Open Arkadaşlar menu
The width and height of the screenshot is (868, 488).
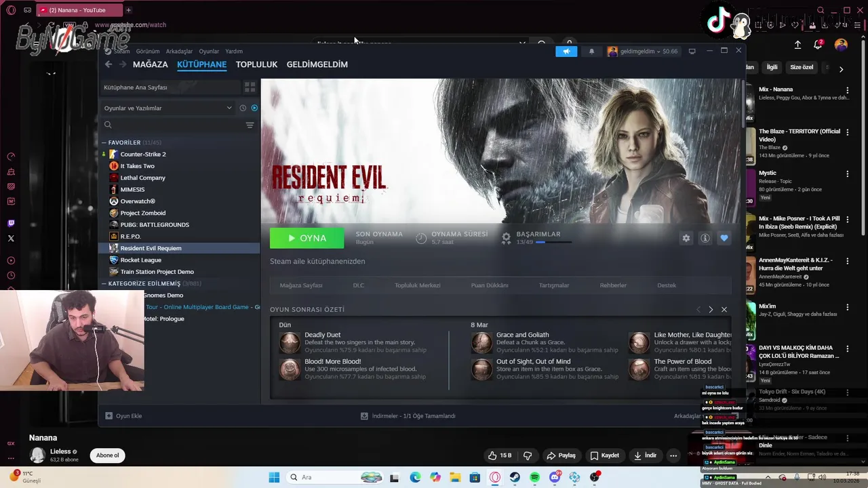click(179, 52)
